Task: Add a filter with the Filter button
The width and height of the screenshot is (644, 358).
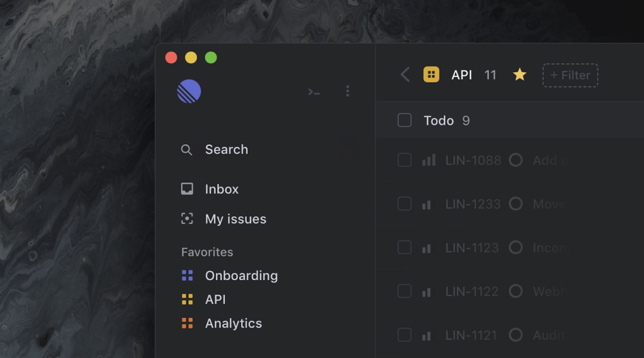Action: [570, 75]
